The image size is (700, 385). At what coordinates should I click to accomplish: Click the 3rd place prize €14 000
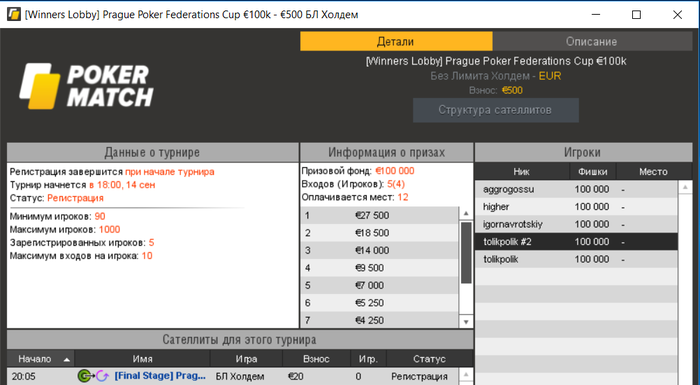pos(372,250)
